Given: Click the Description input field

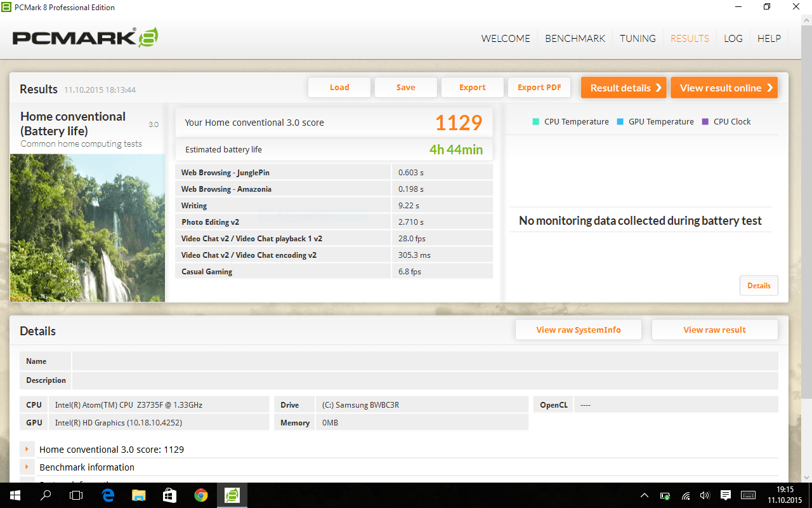Looking at the screenshot, I should click(425, 380).
